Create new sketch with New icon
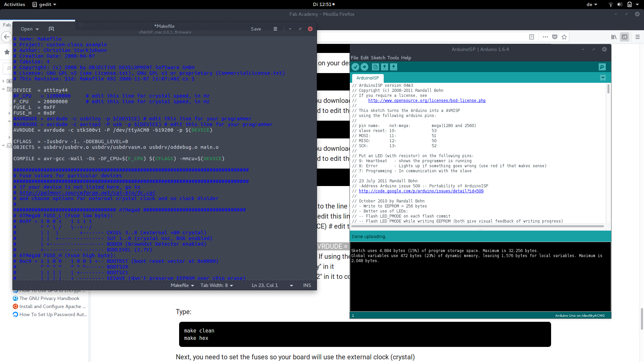This screenshot has height=362, width=644. click(x=375, y=67)
